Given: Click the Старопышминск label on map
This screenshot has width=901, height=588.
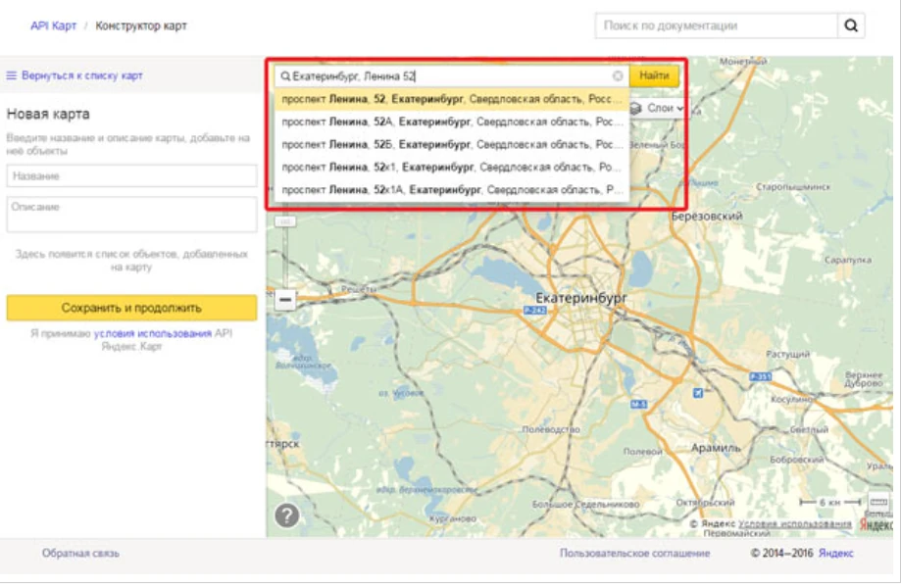Looking at the screenshot, I should pyautogui.click(x=793, y=186).
